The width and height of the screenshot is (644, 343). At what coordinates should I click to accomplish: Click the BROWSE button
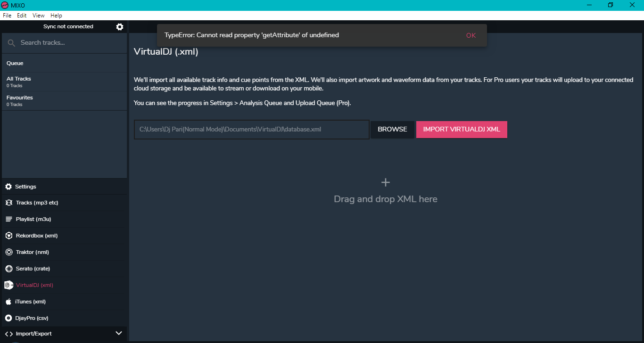click(x=392, y=129)
